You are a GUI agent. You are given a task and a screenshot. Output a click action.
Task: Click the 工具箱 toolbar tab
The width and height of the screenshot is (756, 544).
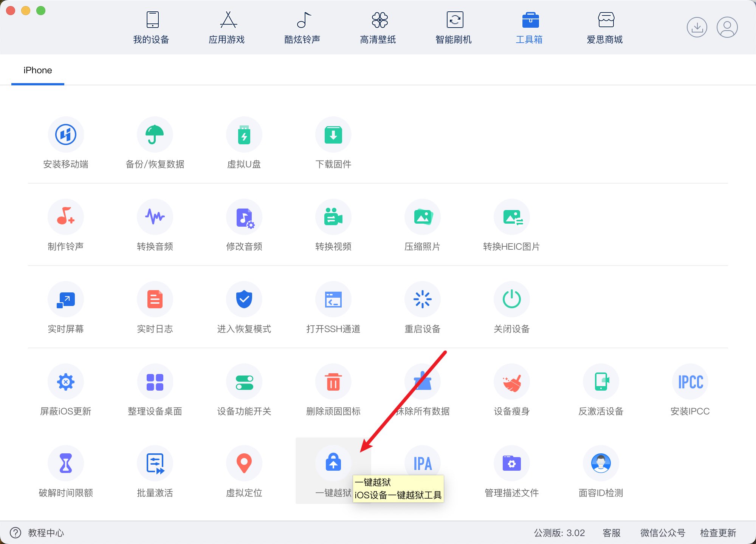coord(528,27)
